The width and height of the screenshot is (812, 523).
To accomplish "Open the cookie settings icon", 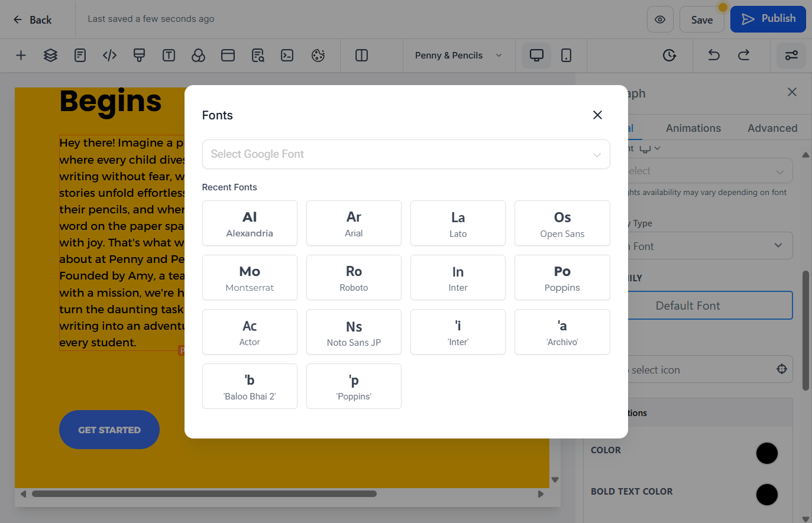I will pyautogui.click(x=318, y=56).
